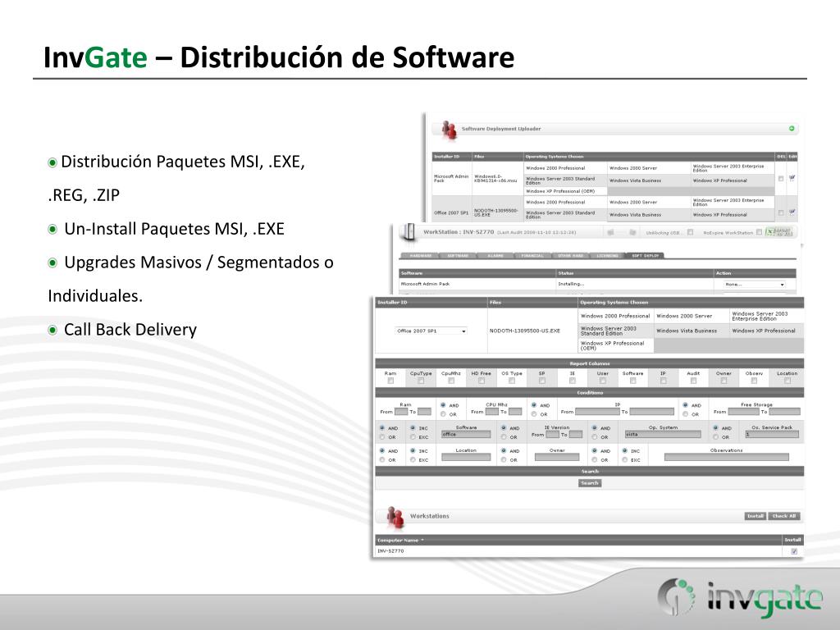Viewport: 840px width, 630px height.
Task: Switch to the HARDWARE tab
Action: [421, 256]
